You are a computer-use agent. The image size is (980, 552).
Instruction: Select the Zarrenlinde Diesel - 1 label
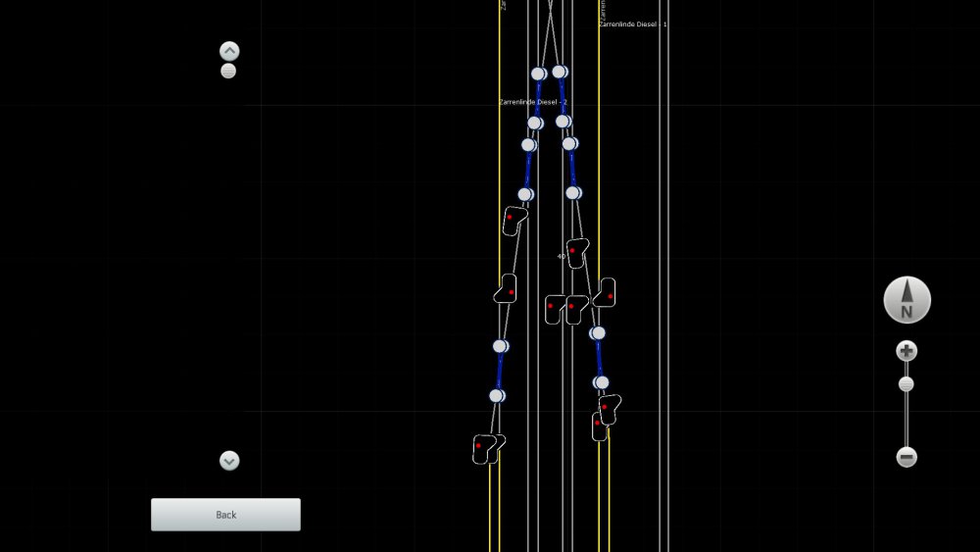[x=633, y=24]
